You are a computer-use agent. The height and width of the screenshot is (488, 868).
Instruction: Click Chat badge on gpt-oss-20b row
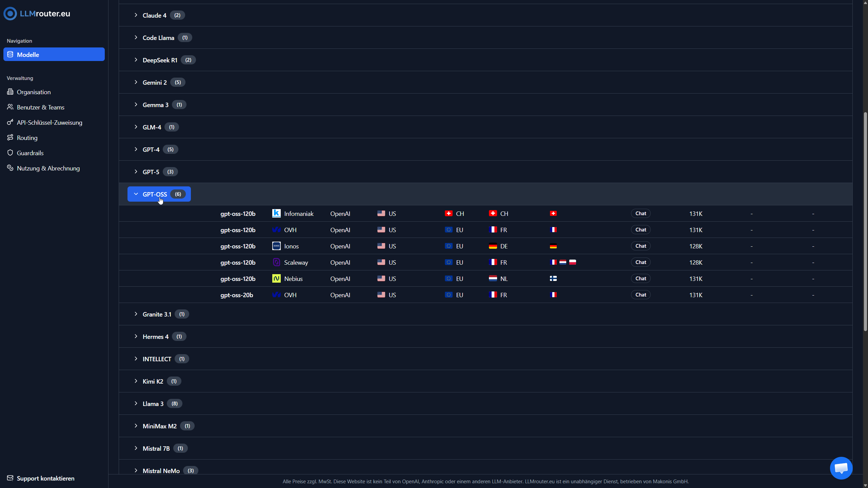640,295
